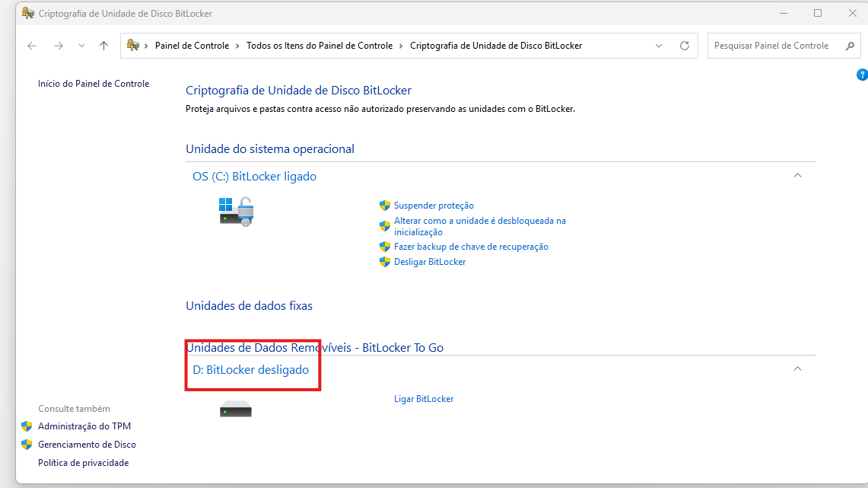This screenshot has width=868, height=488.
Task: Click breadcrumb chevron after Todos os Itens
Action: (402, 46)
